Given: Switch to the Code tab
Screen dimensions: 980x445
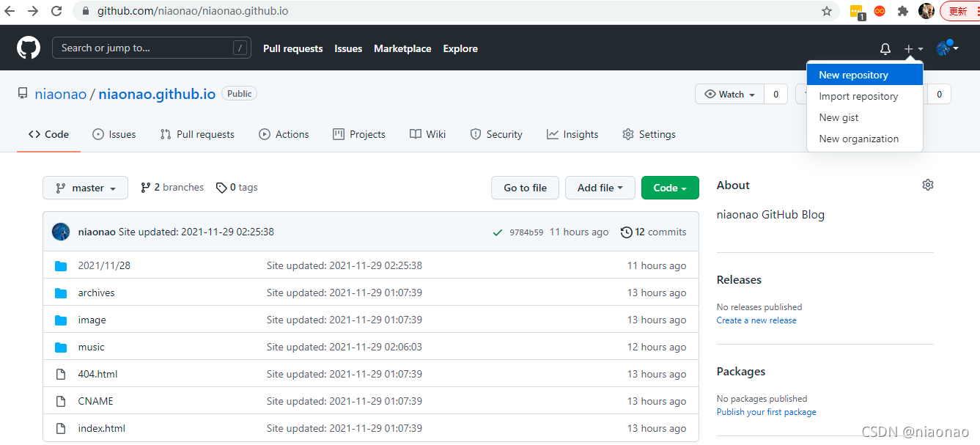Looking at the screenshot, I should pyautogui.click(x=48, y=134).
